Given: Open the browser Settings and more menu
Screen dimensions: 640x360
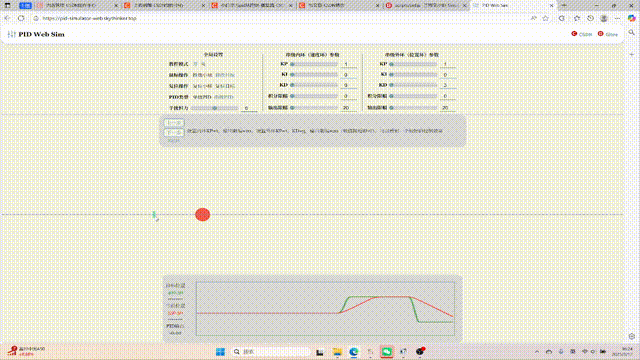Looking at the screenshot, I should [618, 18].
